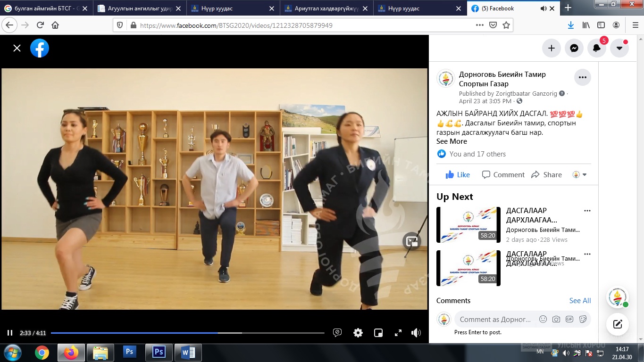
Task: Add a GIF to the comment
Action: coord(569,319)
